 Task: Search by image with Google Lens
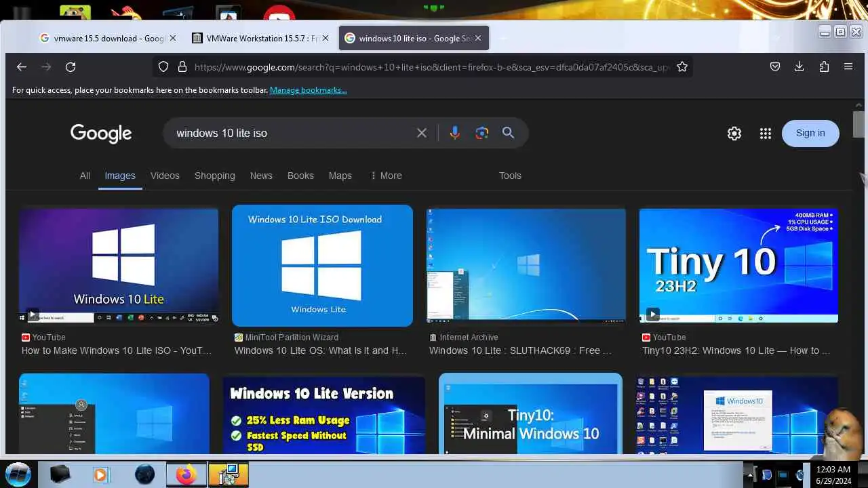pos(482,133)
